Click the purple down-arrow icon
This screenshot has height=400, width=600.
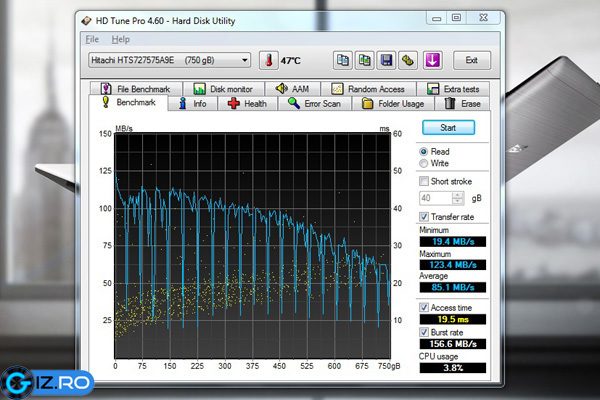coord(433,60)
